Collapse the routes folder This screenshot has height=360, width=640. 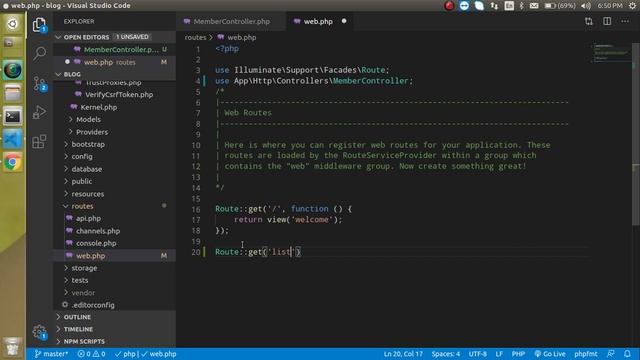click(82, 206)
